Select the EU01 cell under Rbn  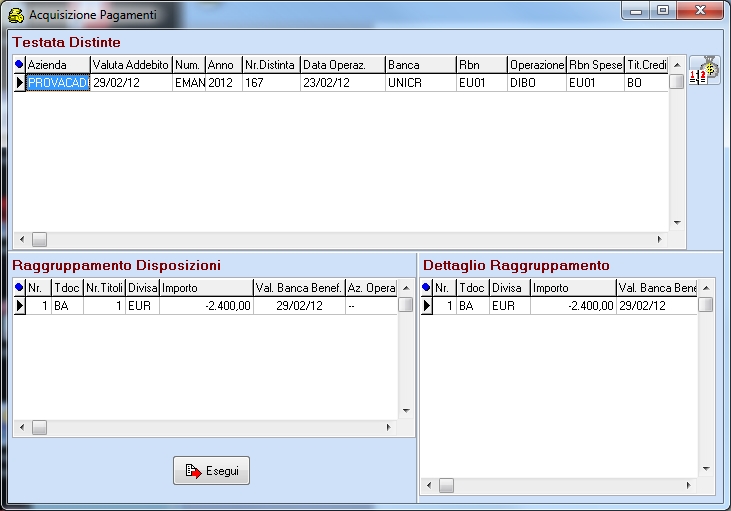482,83
